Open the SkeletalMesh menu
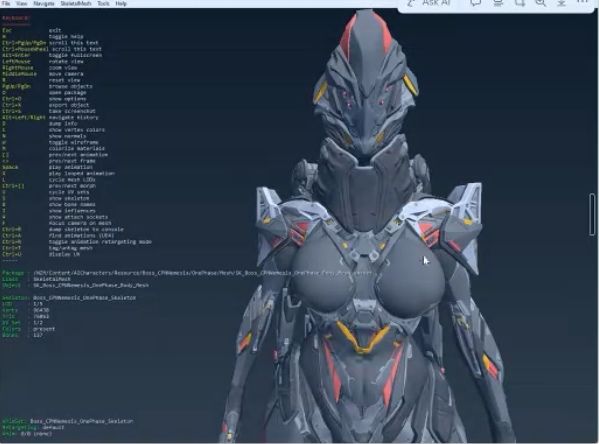Image resolution: width=599 pixels, height=444 pixels. point(76,3)
